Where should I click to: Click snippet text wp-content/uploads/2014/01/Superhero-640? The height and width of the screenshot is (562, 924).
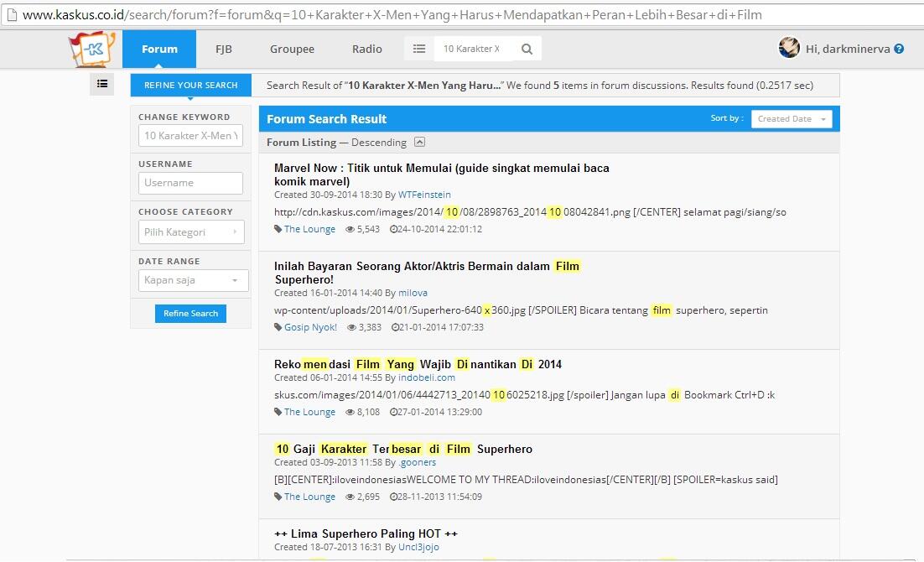(521, 310)
